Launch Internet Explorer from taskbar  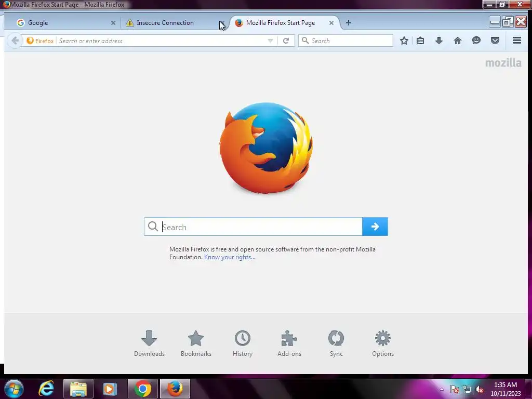click(x=46, y=389)
